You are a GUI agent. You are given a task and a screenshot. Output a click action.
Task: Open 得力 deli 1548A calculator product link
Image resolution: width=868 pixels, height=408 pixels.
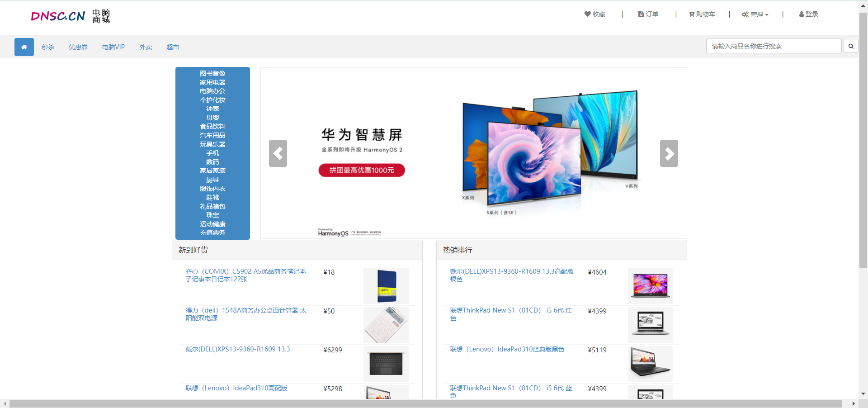246,314
